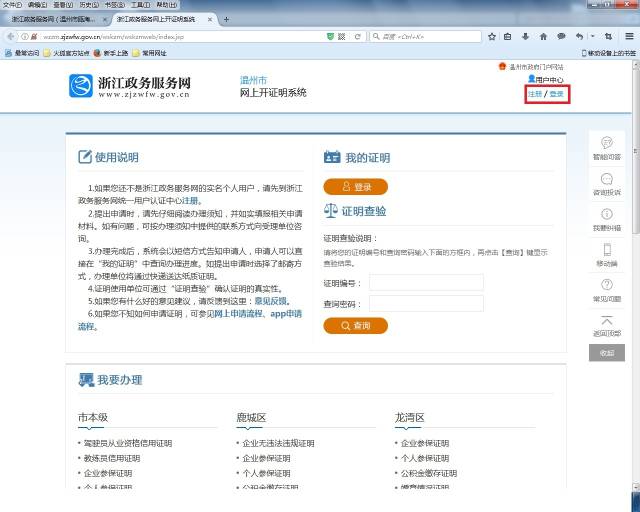Screen dimensions: 640x512
Task: Click the green shield icon in address bar
Action: click(330, 37)
